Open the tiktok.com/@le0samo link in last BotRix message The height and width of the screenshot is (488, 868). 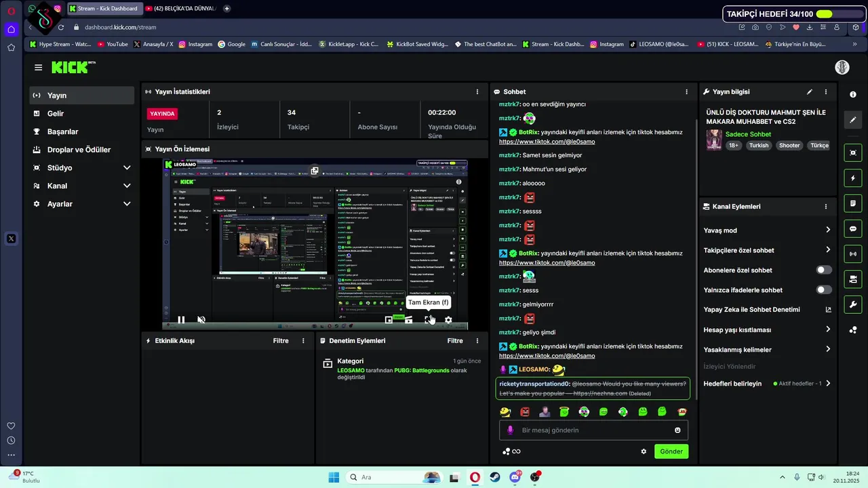pyautogui.click(x=547, y=356)
